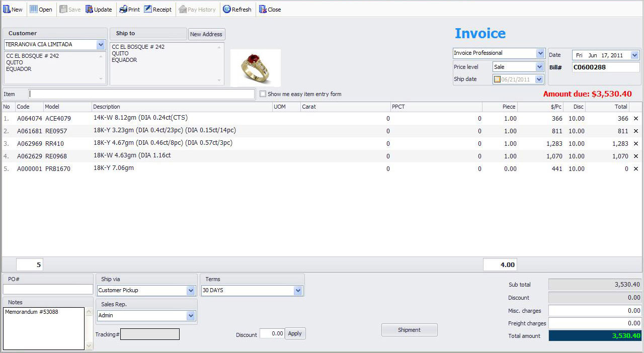Viewport: 644px width, 353px height.
Task: Select the RE0957 model cell
Action: [x=56, y=131]
